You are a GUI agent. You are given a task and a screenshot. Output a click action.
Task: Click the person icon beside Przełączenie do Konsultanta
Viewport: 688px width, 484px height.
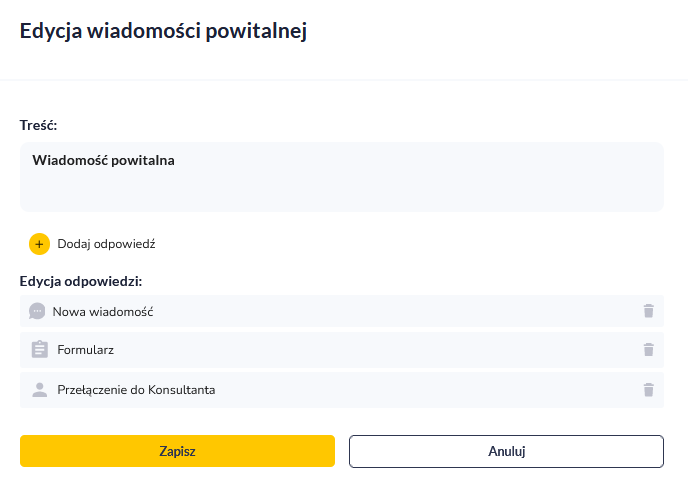40,390
